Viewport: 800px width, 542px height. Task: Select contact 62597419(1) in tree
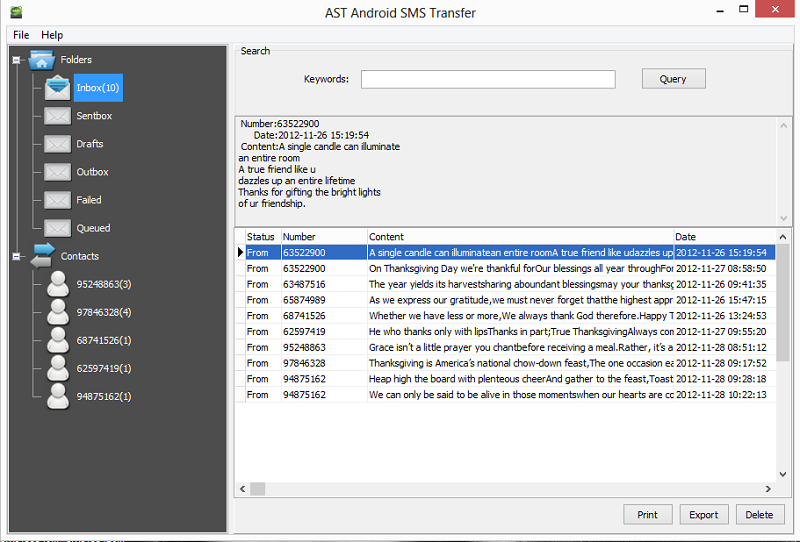pyautogui.click(x=104, y=368)
